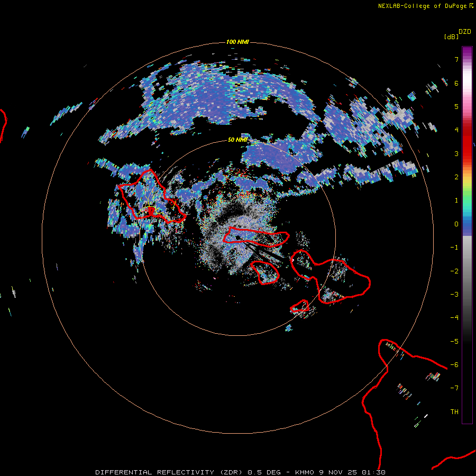Click the 01:30 scan time text
The image size is (476, 476).
coord(375,472)
